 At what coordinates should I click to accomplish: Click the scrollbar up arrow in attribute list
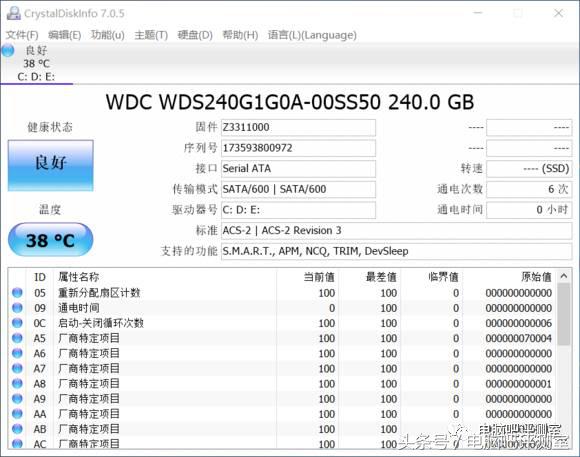tap(564, 276)
